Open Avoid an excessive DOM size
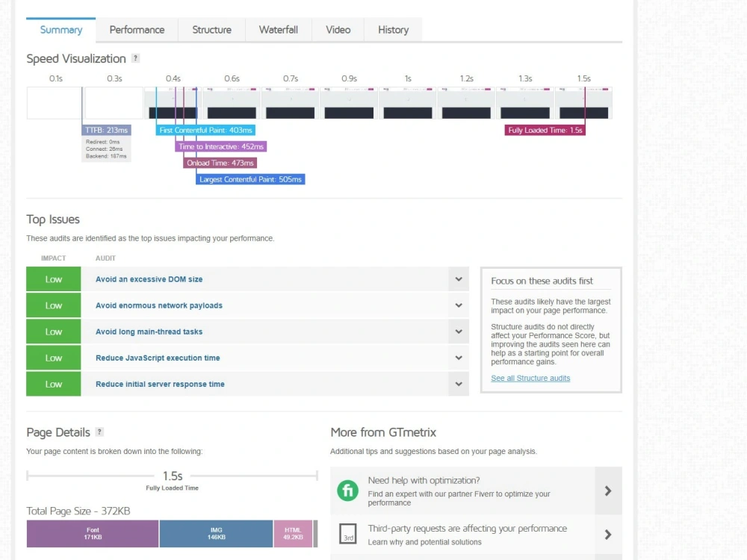The height and width of the screenshot is (560, 747). (149, 279)
